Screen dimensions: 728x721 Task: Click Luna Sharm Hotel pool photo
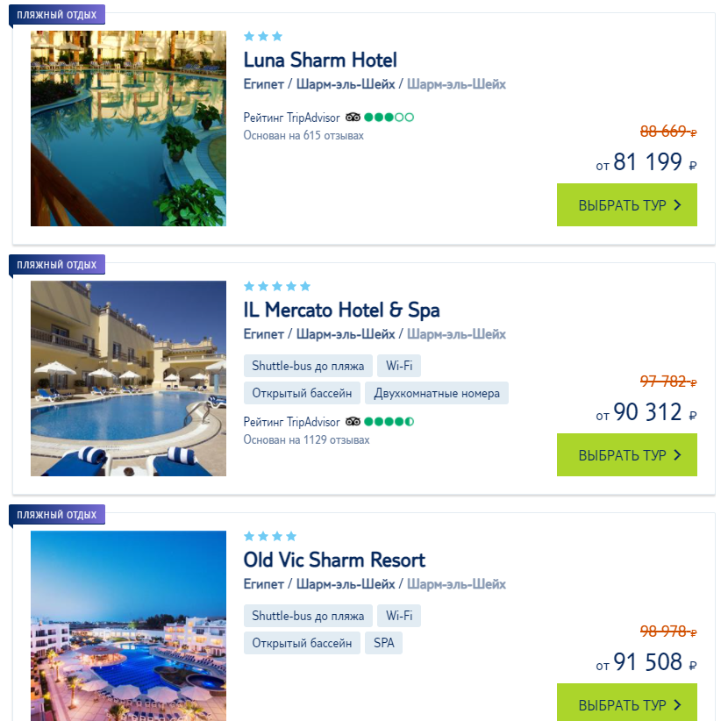coord(128,128)
